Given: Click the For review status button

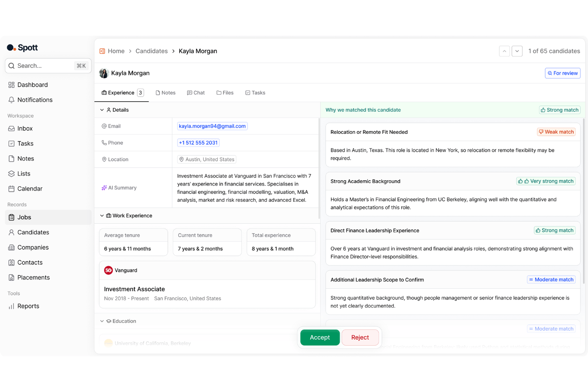Looking at the screenshot, I should coord(563,73).
